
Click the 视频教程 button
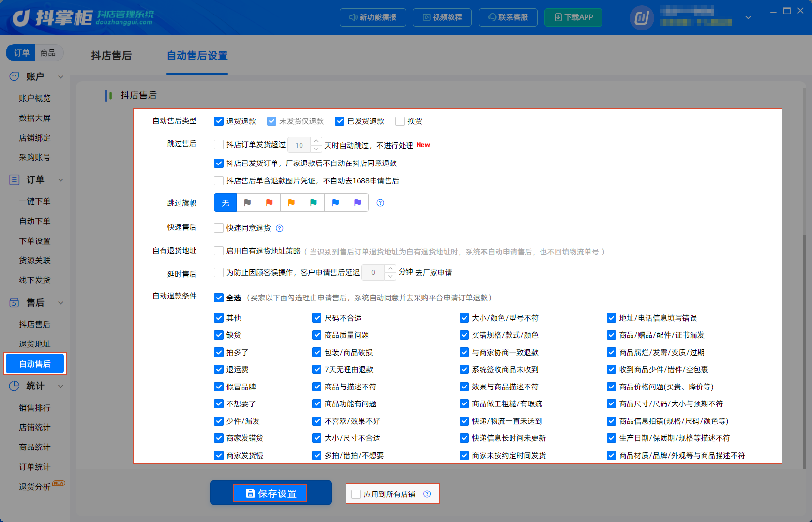(442, 17)
